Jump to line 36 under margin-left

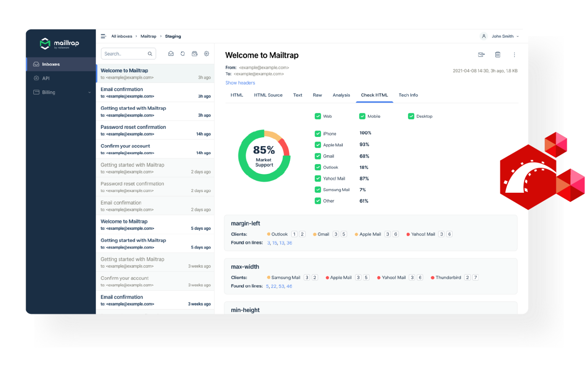pyautogui.click(x=289, y=243)
